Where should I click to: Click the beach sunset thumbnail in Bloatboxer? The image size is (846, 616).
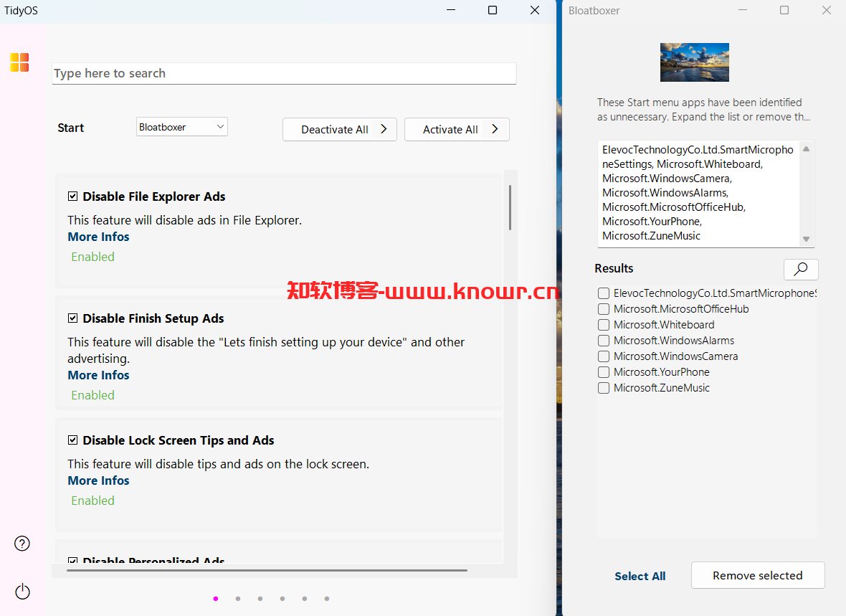tap(695, 62)
